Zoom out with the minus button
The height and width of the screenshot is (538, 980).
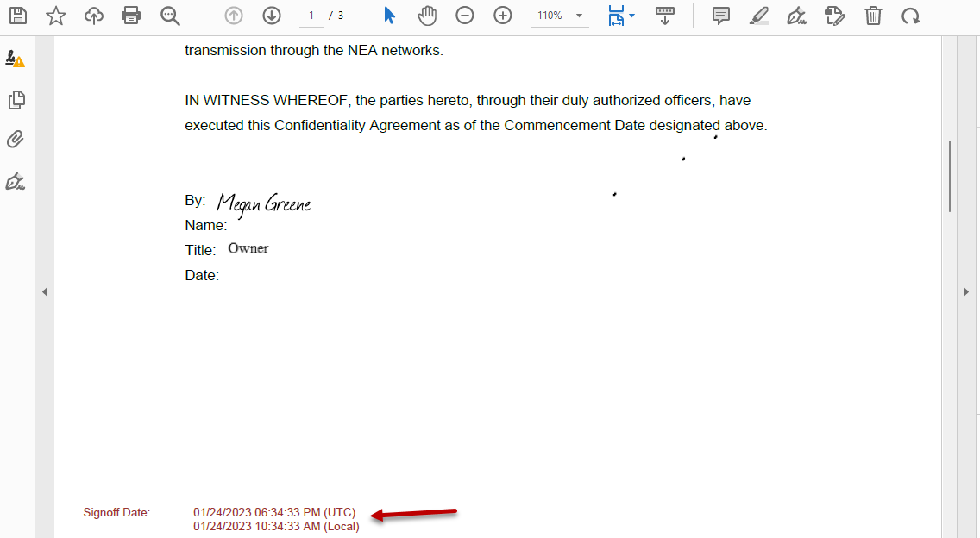pos(465,16)
